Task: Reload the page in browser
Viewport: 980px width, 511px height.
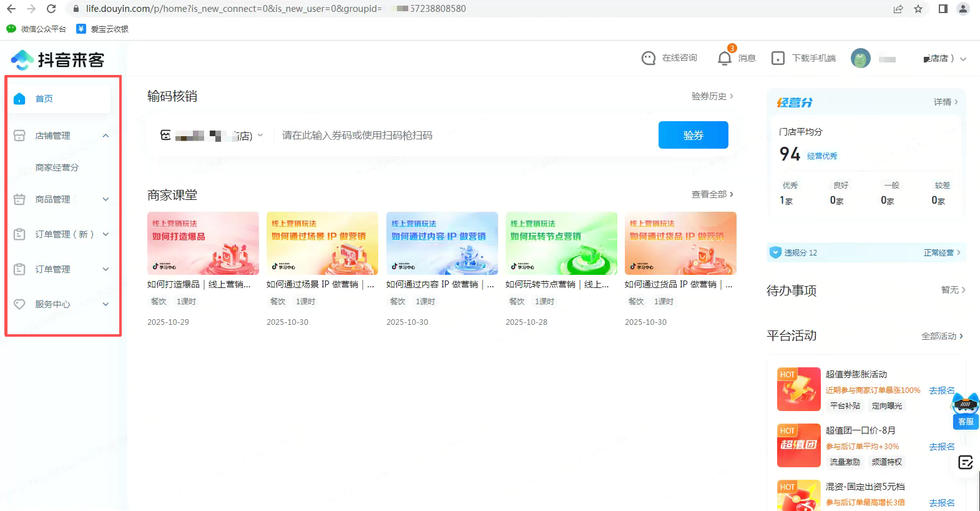Action: click(x=51, y=9)
